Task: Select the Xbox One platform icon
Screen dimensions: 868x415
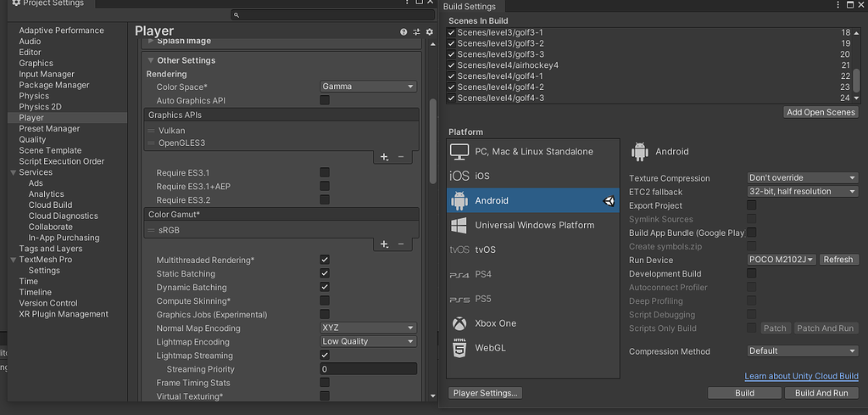Action: (x=459, y=323)
